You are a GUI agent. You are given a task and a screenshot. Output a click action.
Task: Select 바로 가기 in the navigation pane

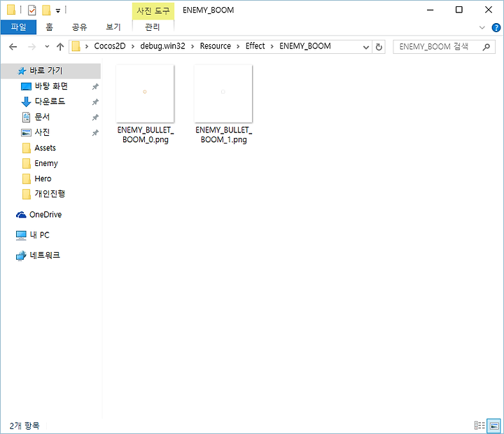click(50, 71)
